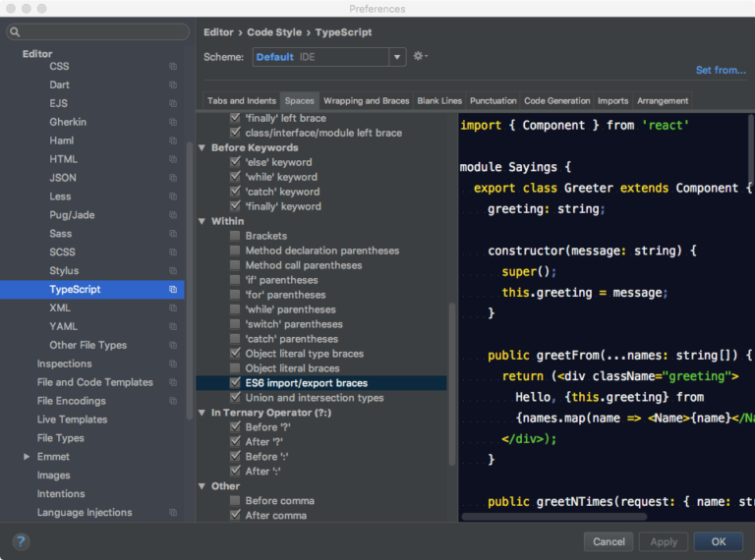
Task: Click the copy icon beside HTML
Action: click(173, 159)
